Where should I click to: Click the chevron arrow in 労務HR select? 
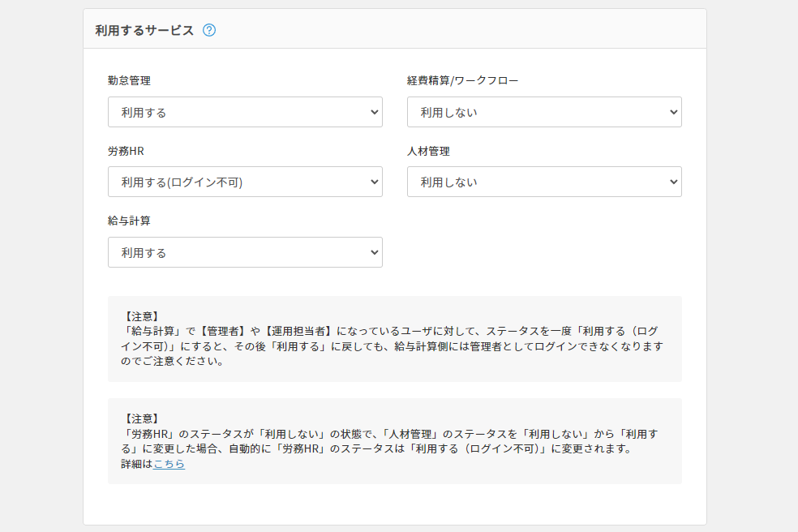pos(374,182)
